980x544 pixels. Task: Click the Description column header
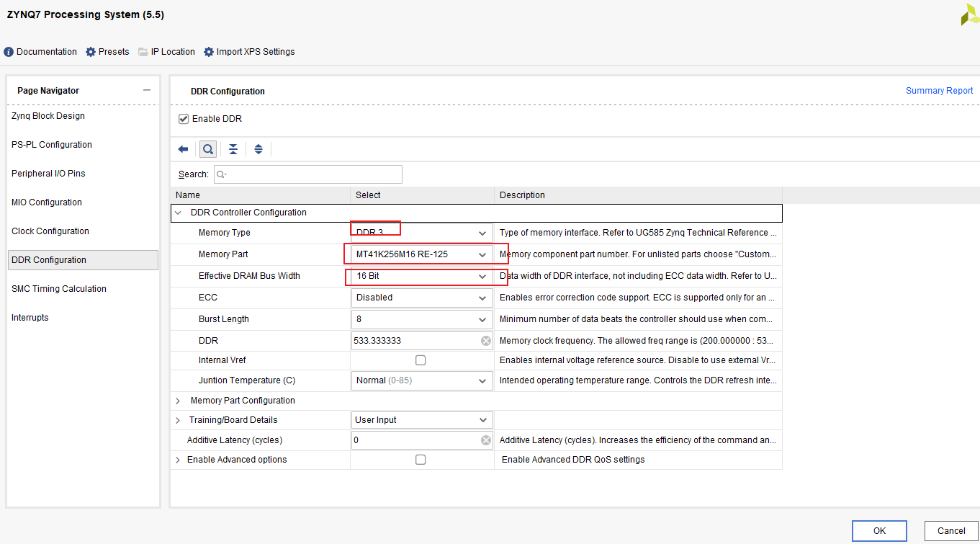[x=638, y=195]
